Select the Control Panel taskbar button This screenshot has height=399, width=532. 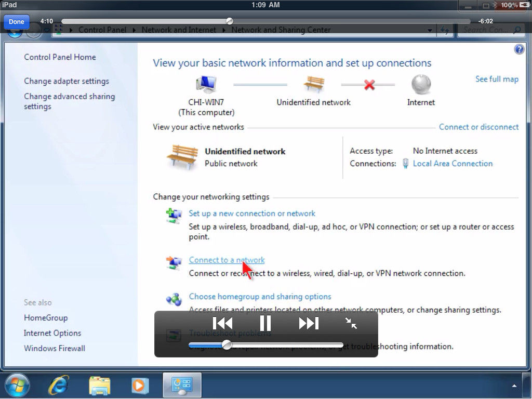pyautogui.click(x=182, y=385)
